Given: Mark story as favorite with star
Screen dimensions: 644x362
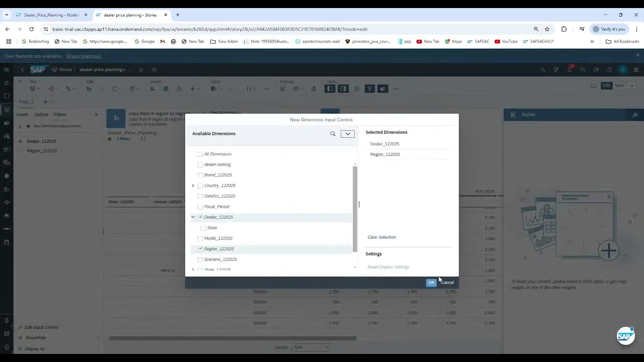Looking at the screenshot, I should click(141, 70).
